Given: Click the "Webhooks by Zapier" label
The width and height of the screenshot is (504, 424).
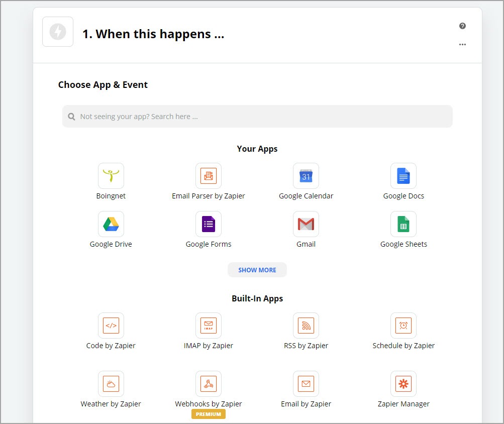Looking at the screenshot, I should tap(209, 404).
